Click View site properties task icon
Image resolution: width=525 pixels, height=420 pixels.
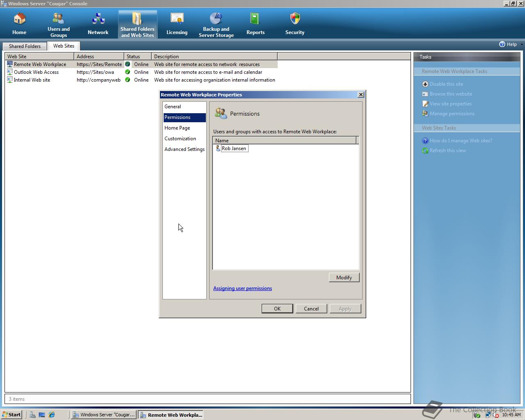[425, 104]
